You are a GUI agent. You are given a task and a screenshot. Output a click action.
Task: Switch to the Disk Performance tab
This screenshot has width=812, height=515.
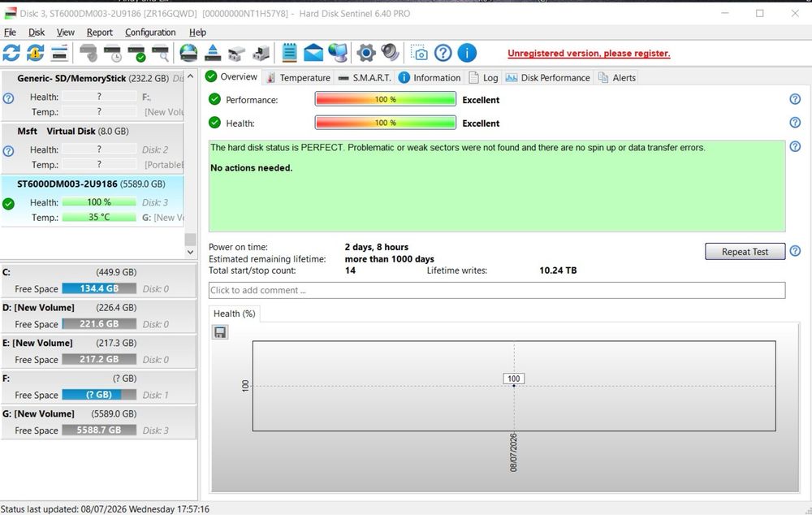click(548, 78)
